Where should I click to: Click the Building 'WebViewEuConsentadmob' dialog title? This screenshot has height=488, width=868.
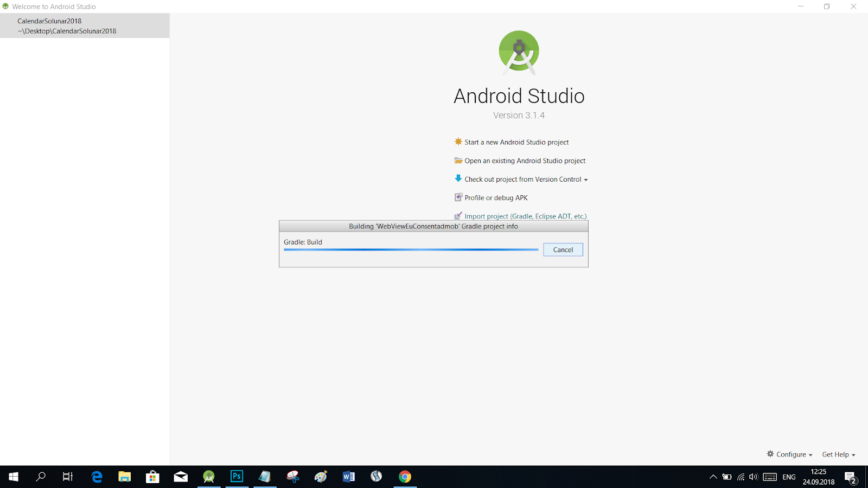[x=433, y=226]
